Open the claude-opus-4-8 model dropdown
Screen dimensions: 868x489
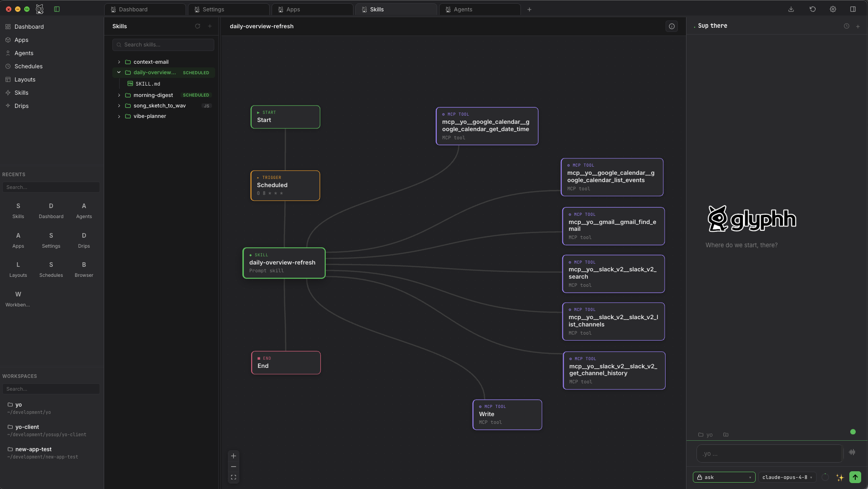point(787,477)
